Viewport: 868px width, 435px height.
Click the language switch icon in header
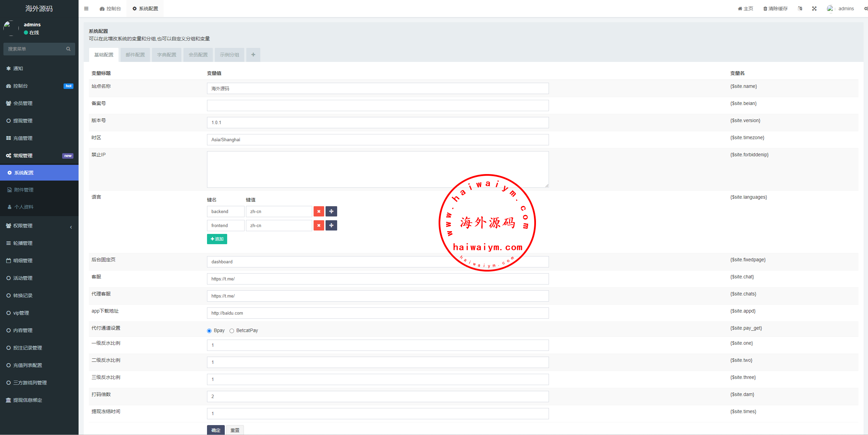[800, 9]
